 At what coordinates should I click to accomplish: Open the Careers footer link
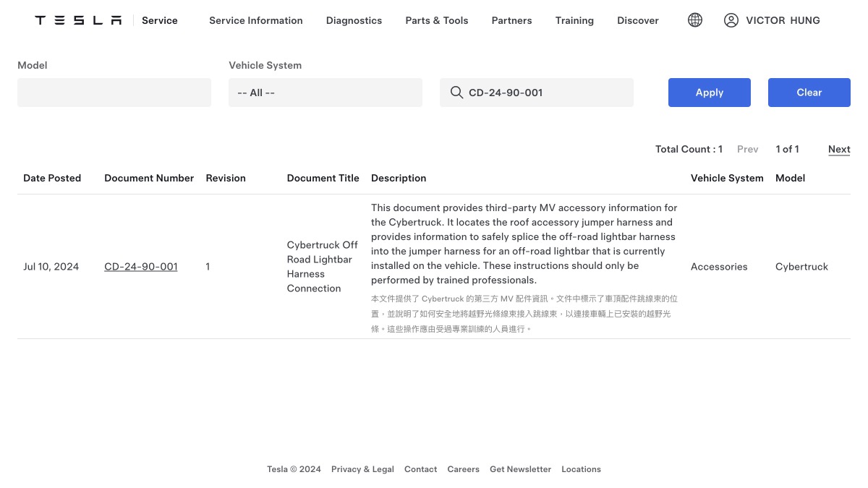(464, 469)
